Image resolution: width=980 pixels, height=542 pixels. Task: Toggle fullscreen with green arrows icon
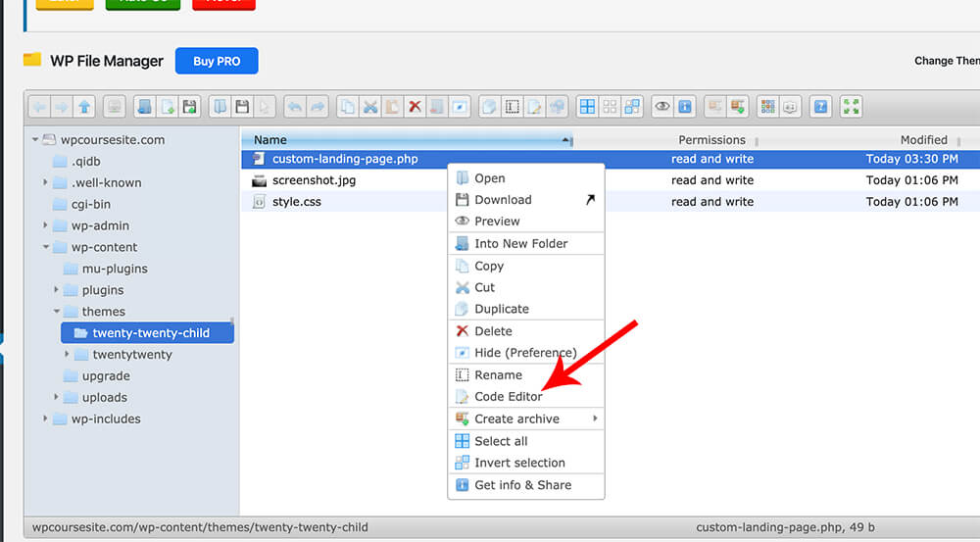coord(851,107)
